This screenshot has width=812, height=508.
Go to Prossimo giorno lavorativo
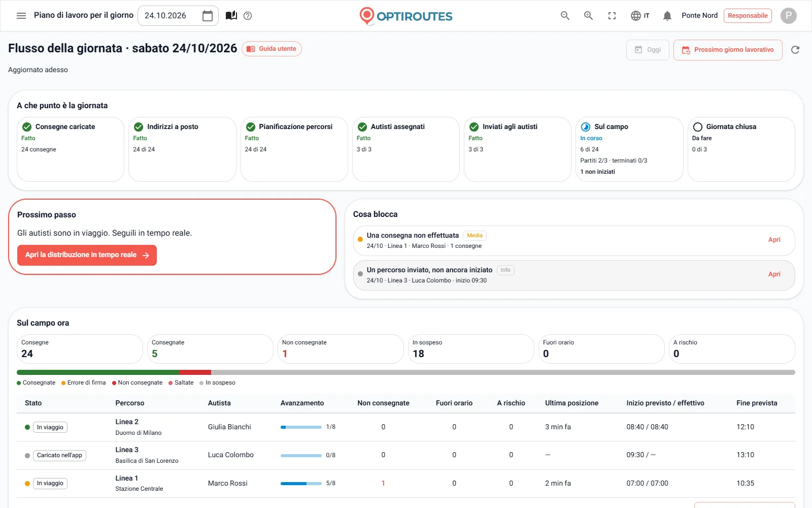[x=728, y=50]
